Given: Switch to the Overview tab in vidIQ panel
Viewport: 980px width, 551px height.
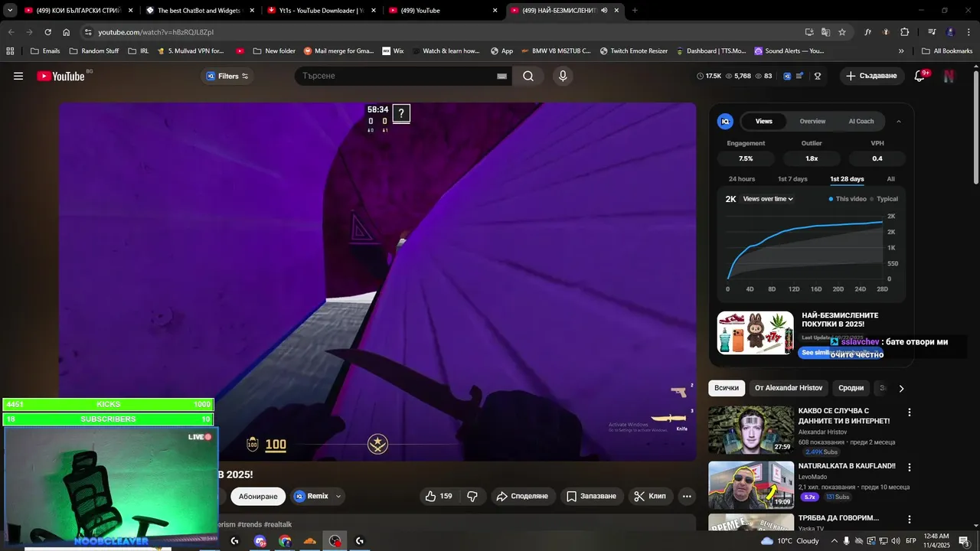Looking at the screenshot, I should tap(812, 121).
